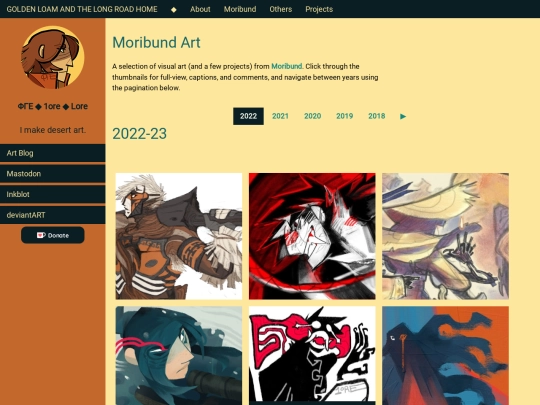Open the red and black character thumbnail
Viewport: 540px width, 405px height.
point(312,236)
